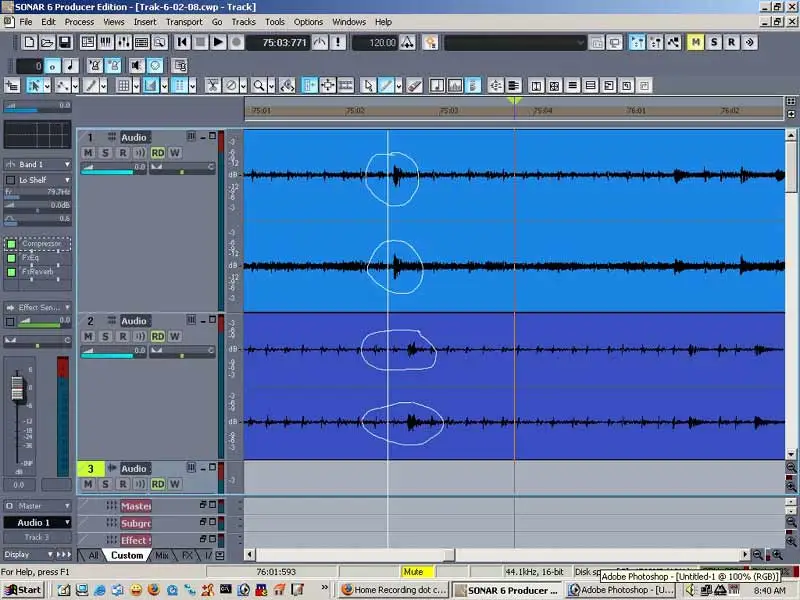Open a project with the folder icon
800x600 pixels.
(x=47, y=42)
